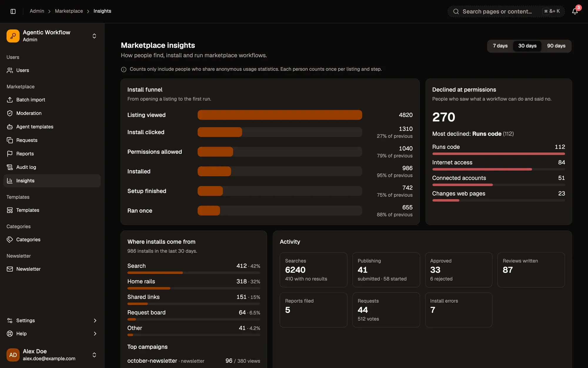Click the Reviews written 87 card

click(531, 270)
